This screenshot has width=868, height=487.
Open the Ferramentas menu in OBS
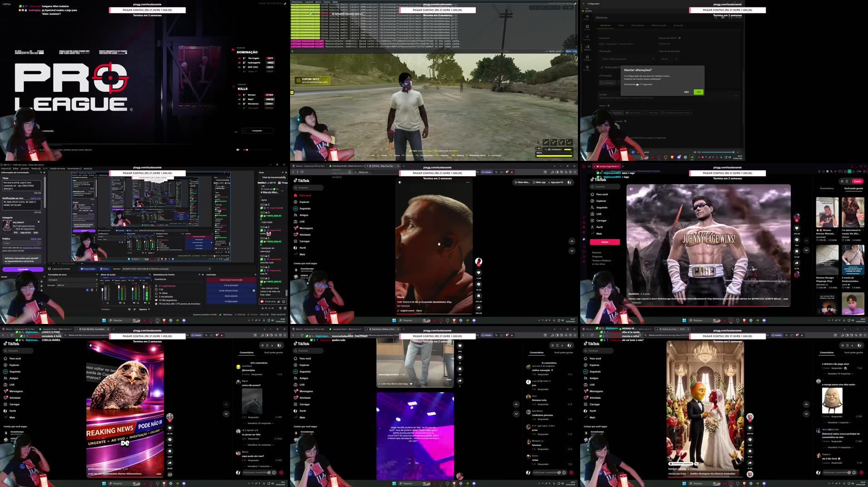74,169
